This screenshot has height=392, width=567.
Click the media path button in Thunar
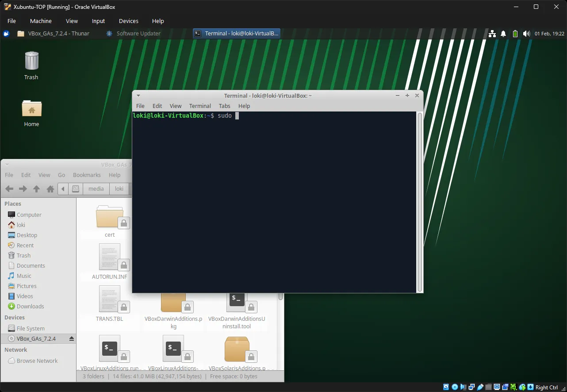[x=96, y=189]
